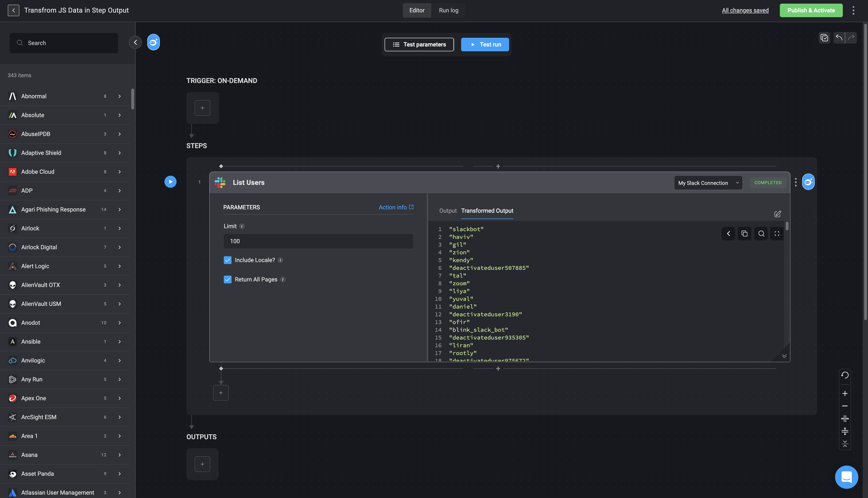
Task: Run List Users step with play icon
Action: point(170,182)
